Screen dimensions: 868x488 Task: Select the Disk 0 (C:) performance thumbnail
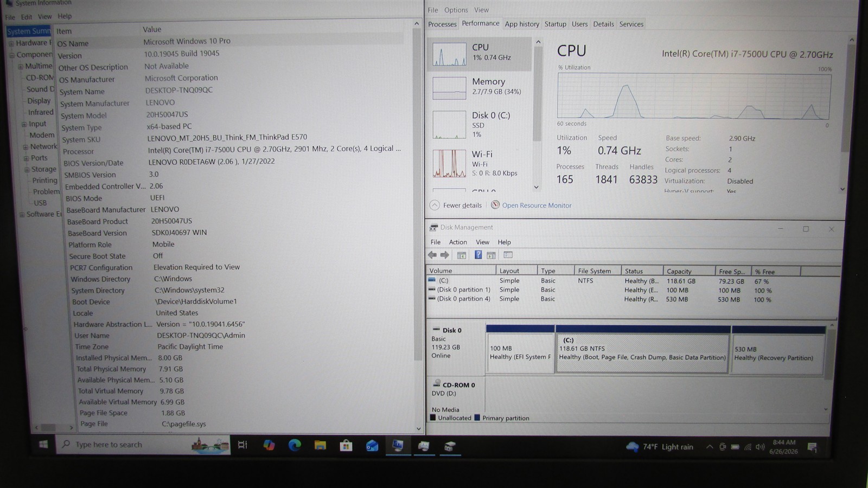point(480,124)
